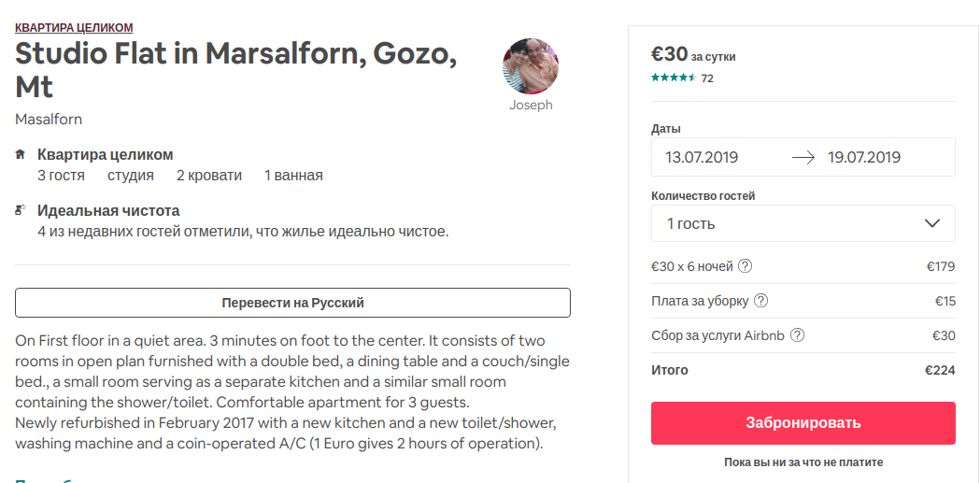Screen dimensions: 980x483
Task: Follow the КВАРТИРА ЦЕЛИКОМ link above the title
Action: [x=74, y=28]
